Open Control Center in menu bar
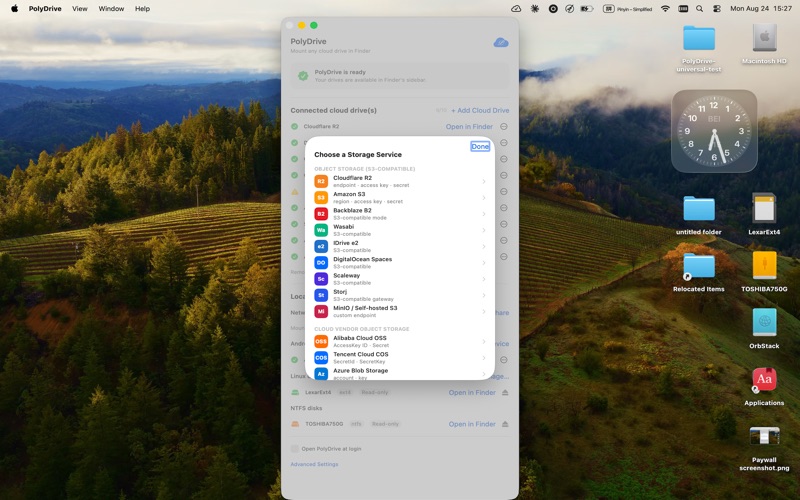This screenshot has width=800, height=500. tap(717, 8)
